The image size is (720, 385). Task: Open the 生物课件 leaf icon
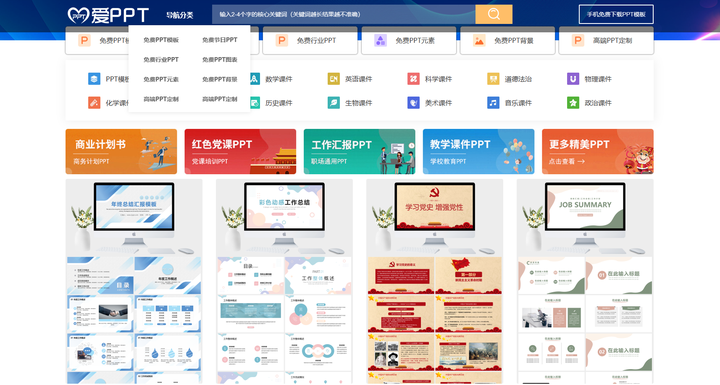(333, 103)
